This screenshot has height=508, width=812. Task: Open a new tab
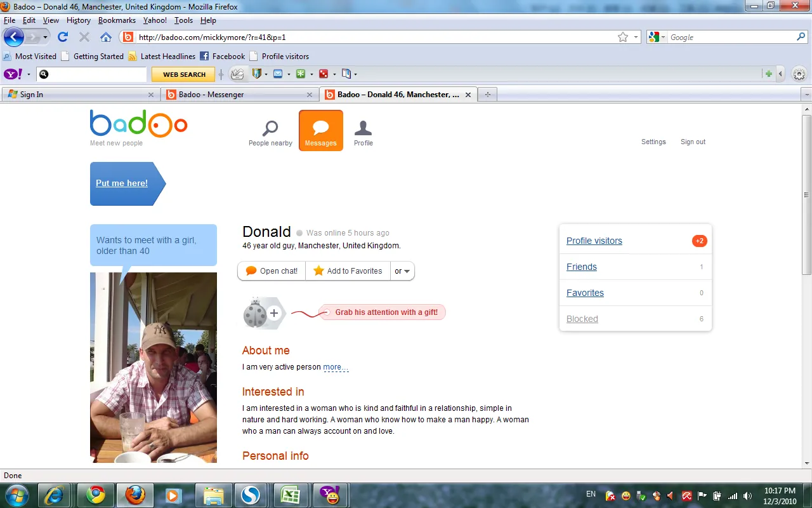click(x=487, y=95)
